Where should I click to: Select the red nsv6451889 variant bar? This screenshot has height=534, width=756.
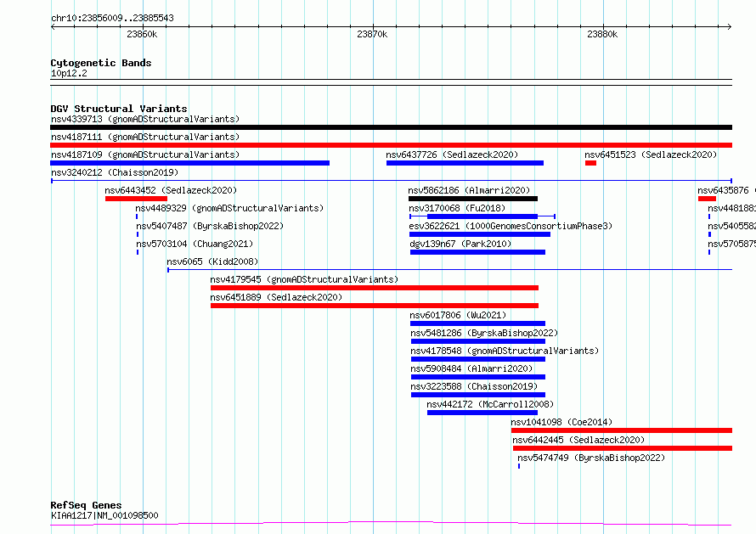pyautogui.click(x=375, y=306)
